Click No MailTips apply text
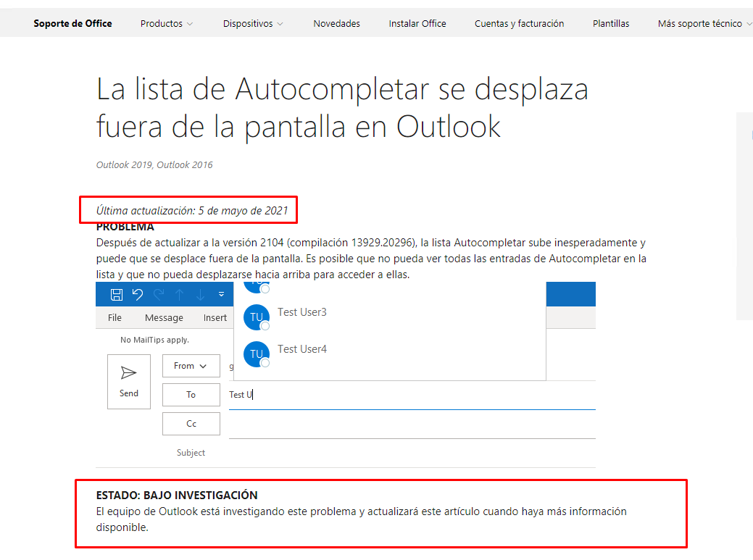753x560 pixels. pyautogui.click(x=154, y=340)
